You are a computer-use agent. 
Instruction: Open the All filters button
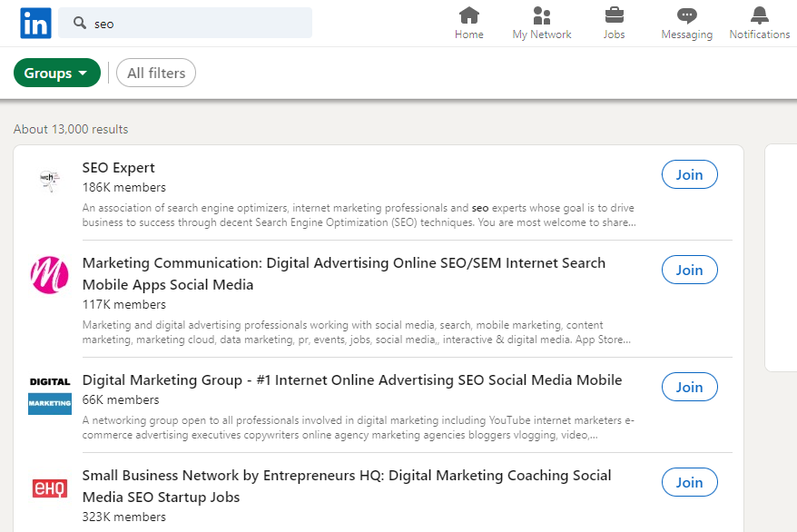tap(156, 73)
